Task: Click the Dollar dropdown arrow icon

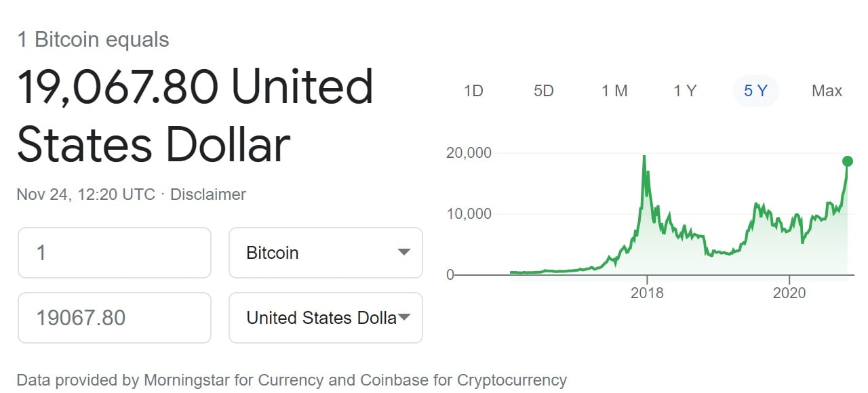Action: [x=404, y=318]
